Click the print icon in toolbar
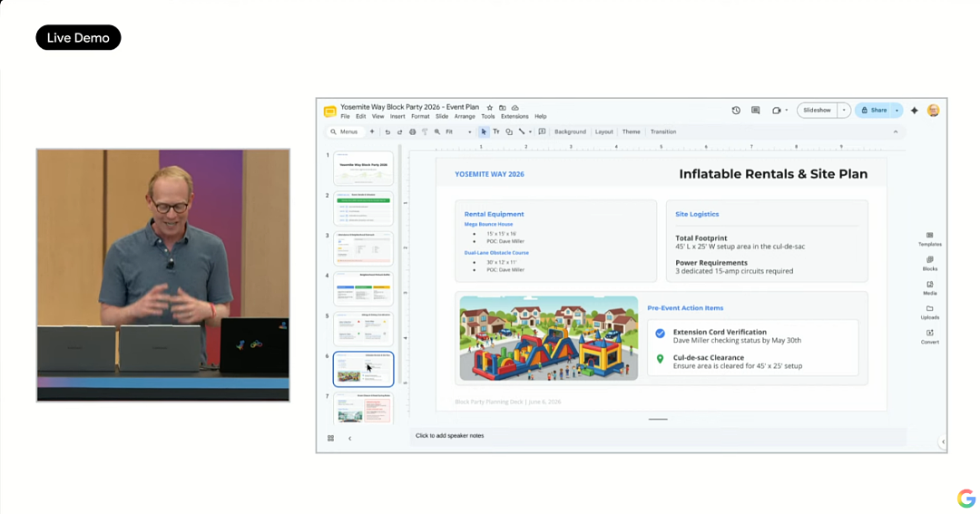980x514 pixels. point(413,131)
